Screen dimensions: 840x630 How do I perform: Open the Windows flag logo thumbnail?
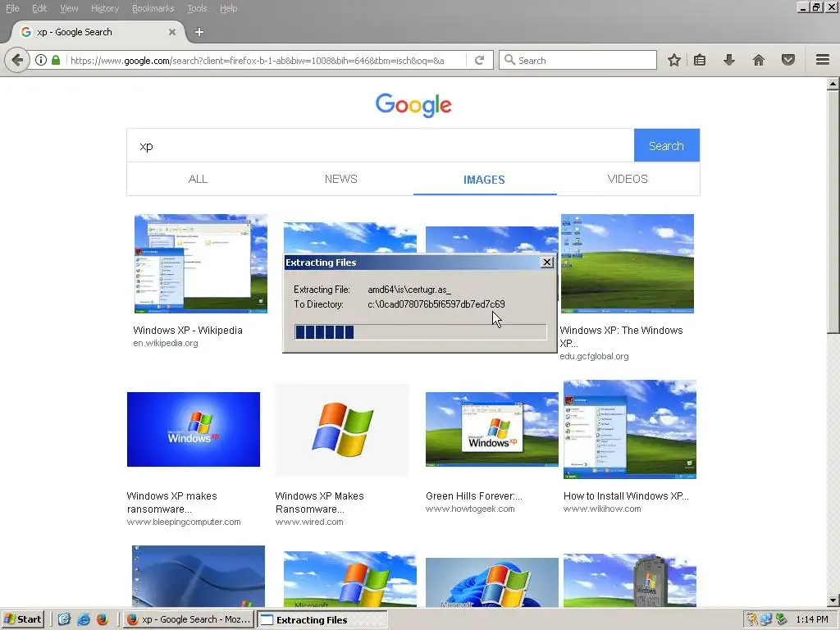pyautogui.click(x=342, y=430)
